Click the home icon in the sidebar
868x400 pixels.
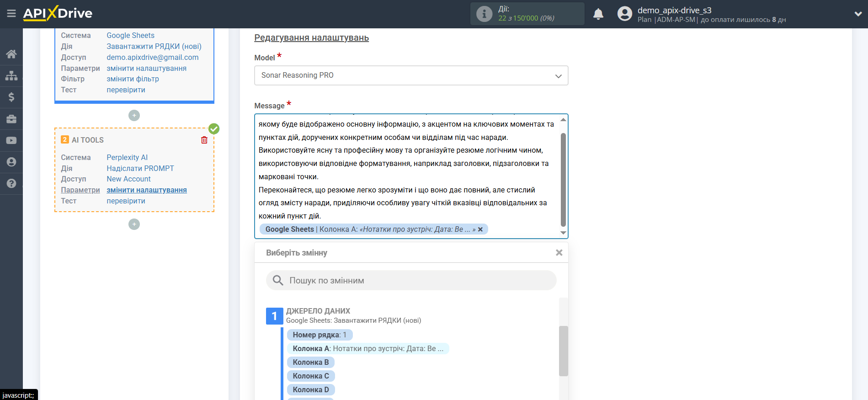(11, 54)
